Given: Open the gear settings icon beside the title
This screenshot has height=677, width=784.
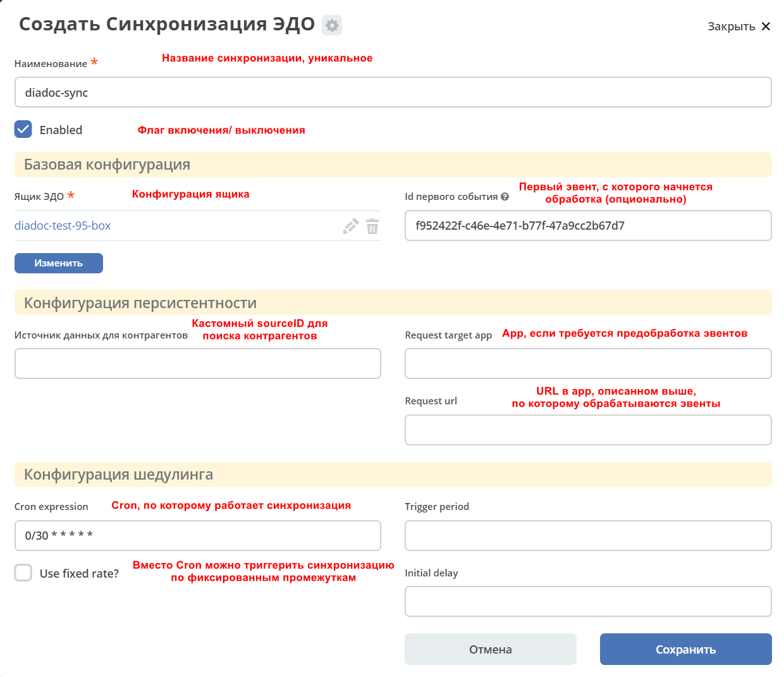Looking at the screenshot, I should click(332, 25).
